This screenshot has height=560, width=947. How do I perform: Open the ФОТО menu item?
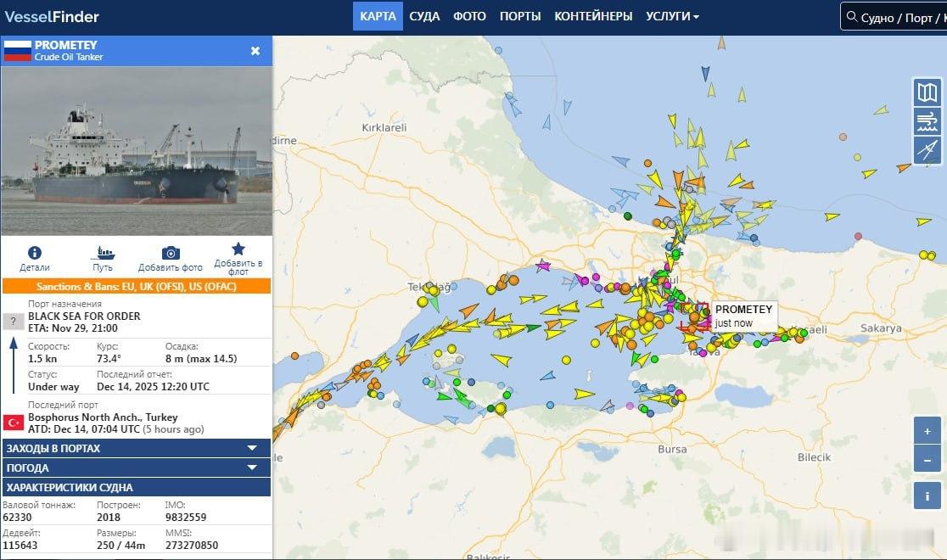pyautogui.click(x=470, y=16)
